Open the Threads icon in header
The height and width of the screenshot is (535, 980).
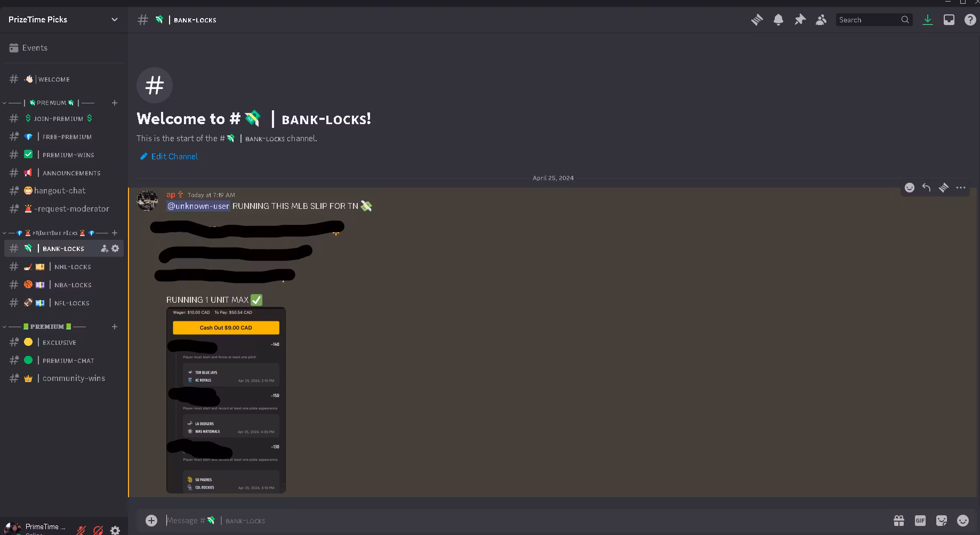757,20
